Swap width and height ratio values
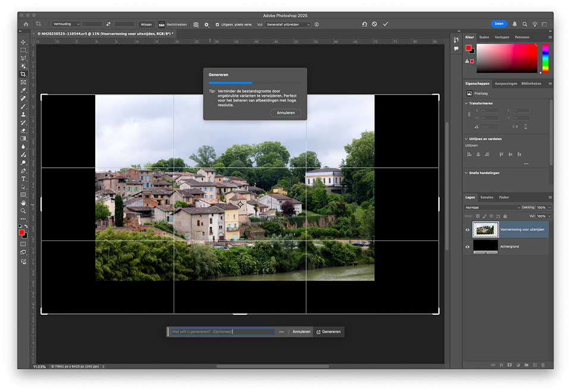This screenshot has width=571, height=392. (x=108, y=24)
